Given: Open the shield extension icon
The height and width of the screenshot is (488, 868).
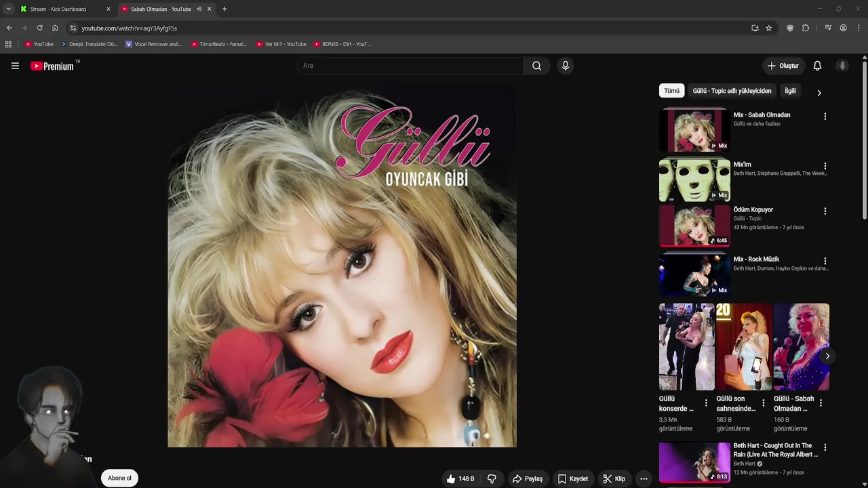Looking at the screenshot, I should click(790, 28).
